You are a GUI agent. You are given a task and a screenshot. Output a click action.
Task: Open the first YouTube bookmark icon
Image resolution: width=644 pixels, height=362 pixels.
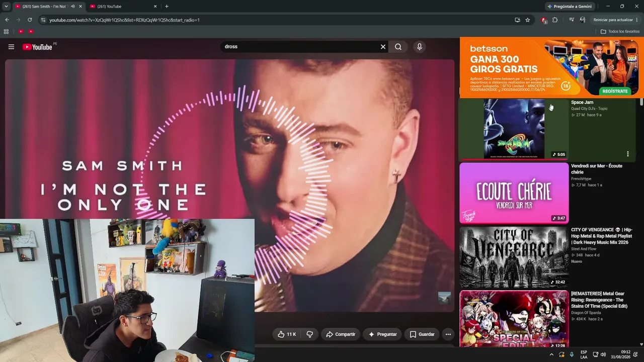coord(21,32)
